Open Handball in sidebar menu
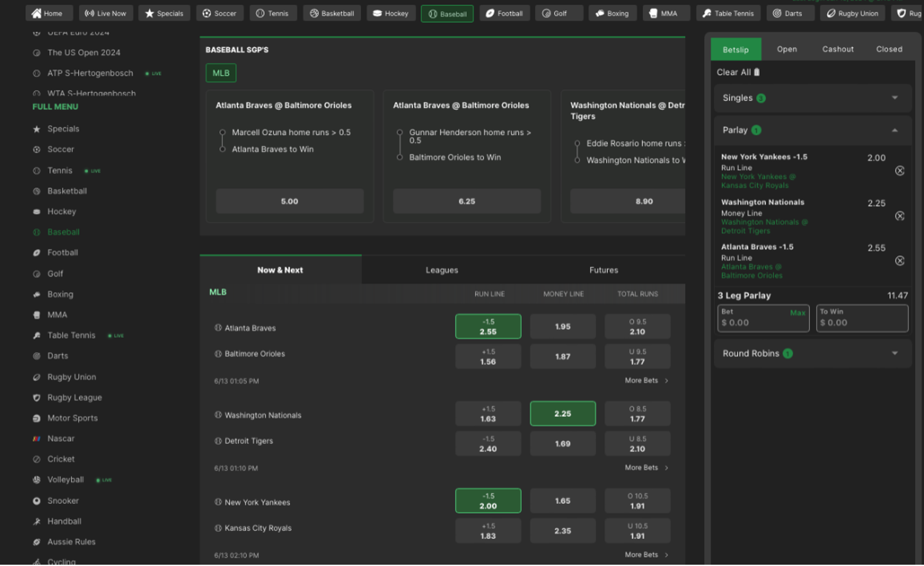 [x=64, y=521]
